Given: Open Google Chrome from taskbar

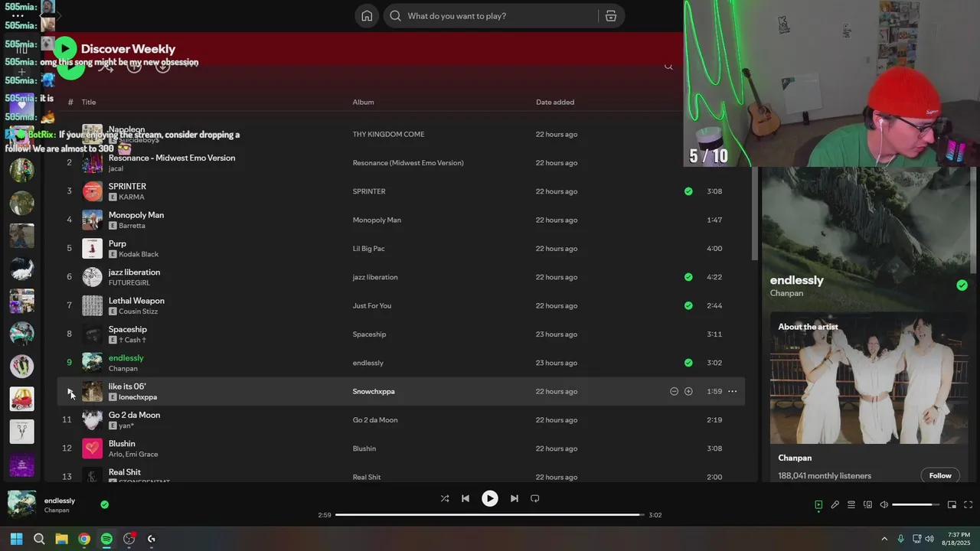Looking at the screenshot, I should tap(84, 539).
